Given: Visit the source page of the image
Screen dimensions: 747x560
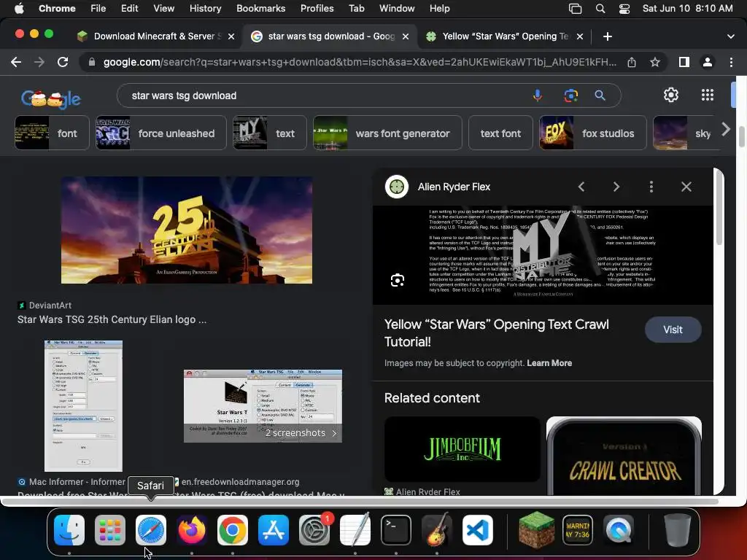Looking at the screenshot, I should point(673,330).
